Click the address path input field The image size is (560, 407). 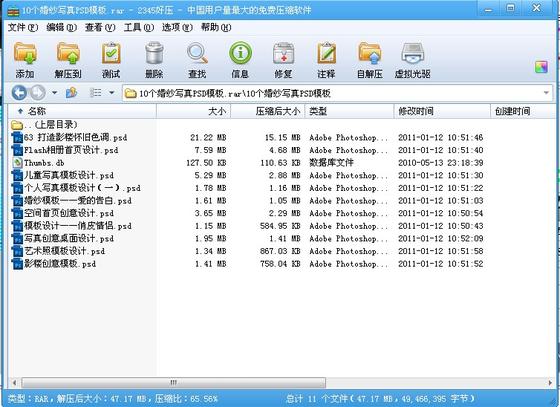pos(338,93)
